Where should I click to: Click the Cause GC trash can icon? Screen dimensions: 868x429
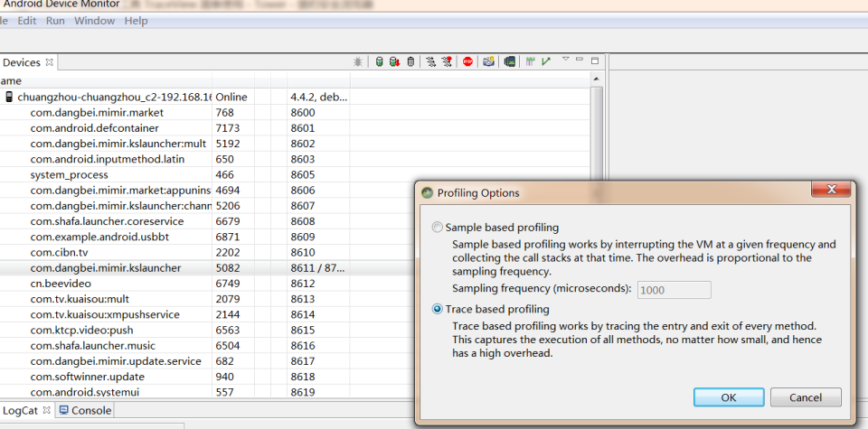[x=410, y=62]
